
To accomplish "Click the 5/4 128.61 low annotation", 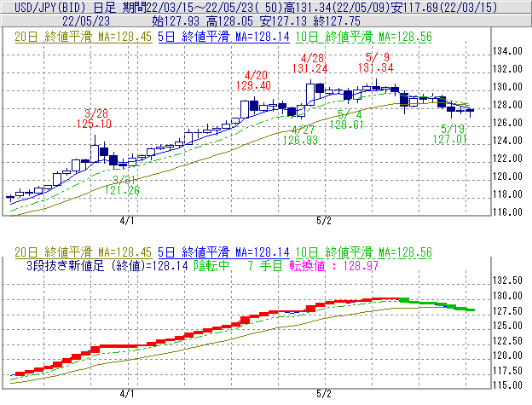I will [347, 119].
